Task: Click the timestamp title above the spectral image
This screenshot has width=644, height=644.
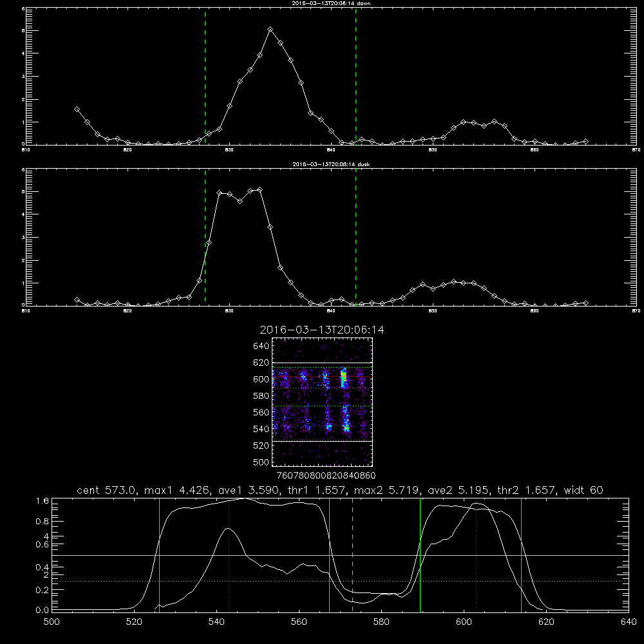Action: [x=322, y=330]
